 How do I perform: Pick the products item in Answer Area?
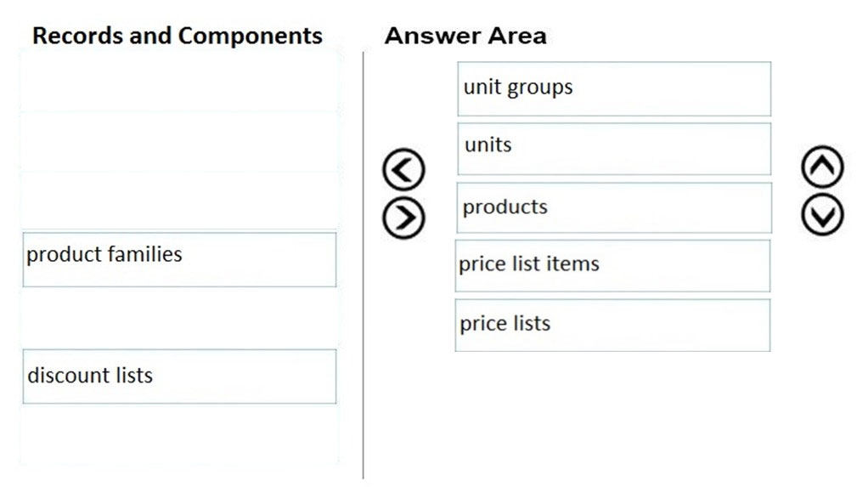pyautogui.click(x=614, y=207)
